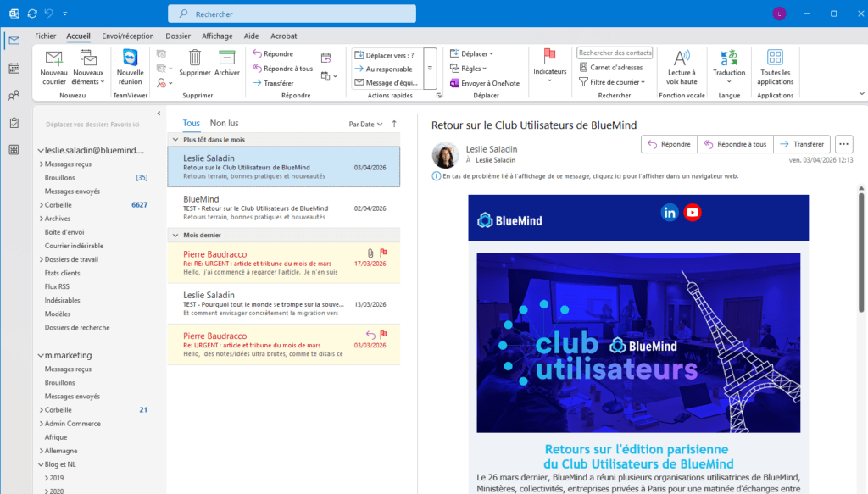This screenshot has width=868, height=494.
Task: Open the Fichier menu
Action: [46, 36]
